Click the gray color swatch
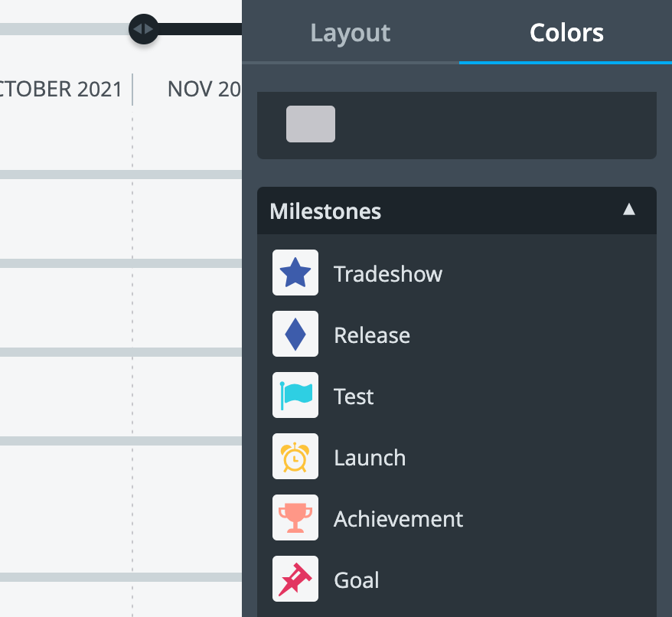Viewport: 672px width, 617px height. coord(311,124)
